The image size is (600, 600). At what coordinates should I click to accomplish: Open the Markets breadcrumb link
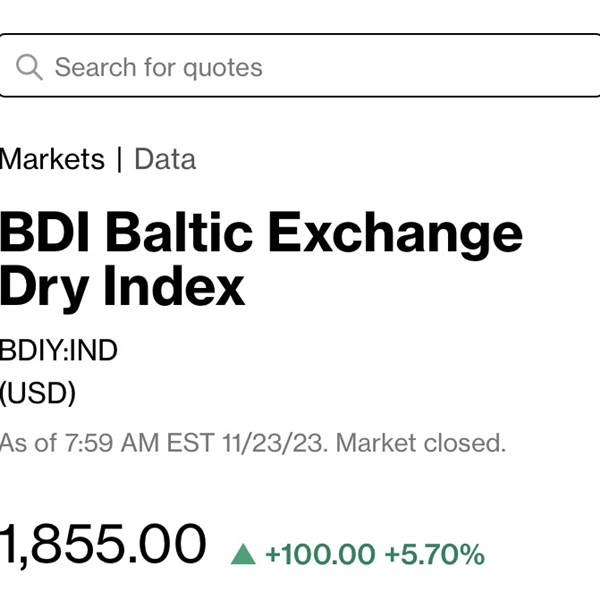tap(52, 159)
